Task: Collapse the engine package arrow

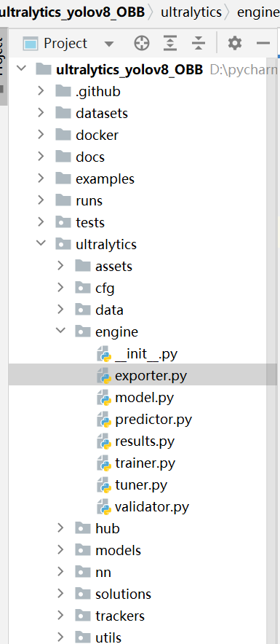Action: [60, 331]
